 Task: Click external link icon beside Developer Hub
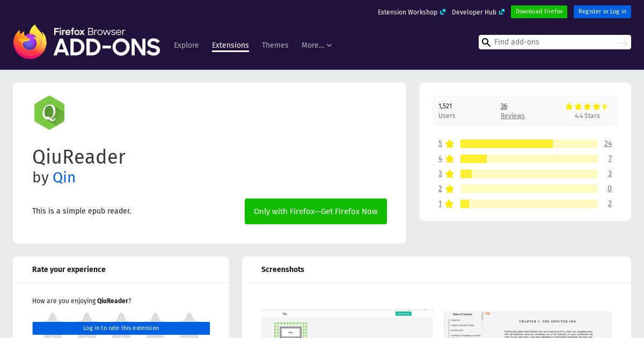[x=502, y=12]
